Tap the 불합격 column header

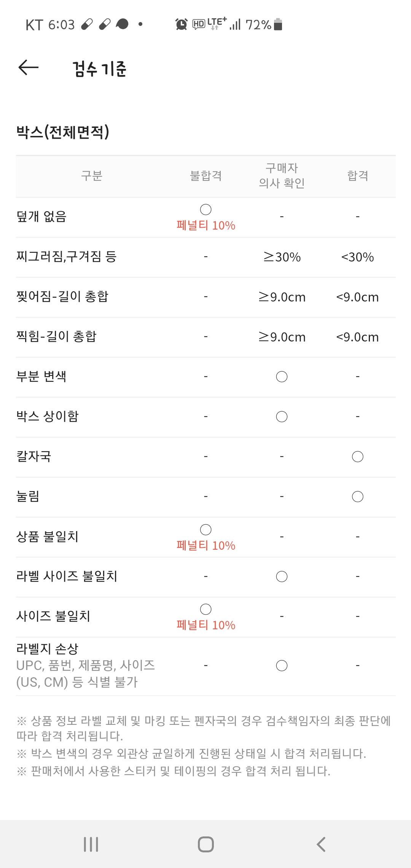point(205,176)
